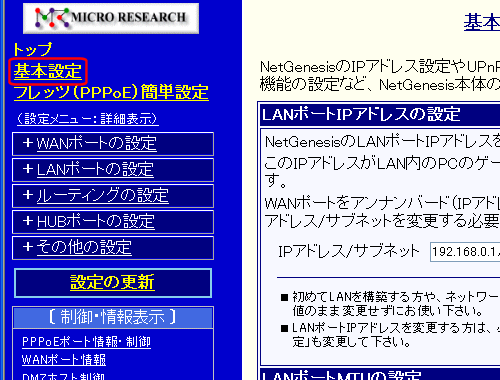This screenshot has height=380, width=500.
Task: Open WANポート情報 link
Action: (x=64, y=360)
